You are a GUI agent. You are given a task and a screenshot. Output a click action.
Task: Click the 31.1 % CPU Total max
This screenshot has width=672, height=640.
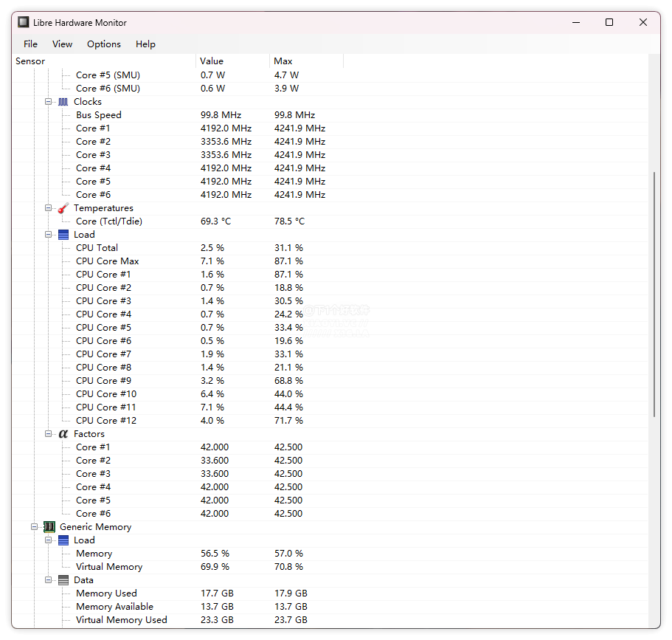tap(288, 248)
